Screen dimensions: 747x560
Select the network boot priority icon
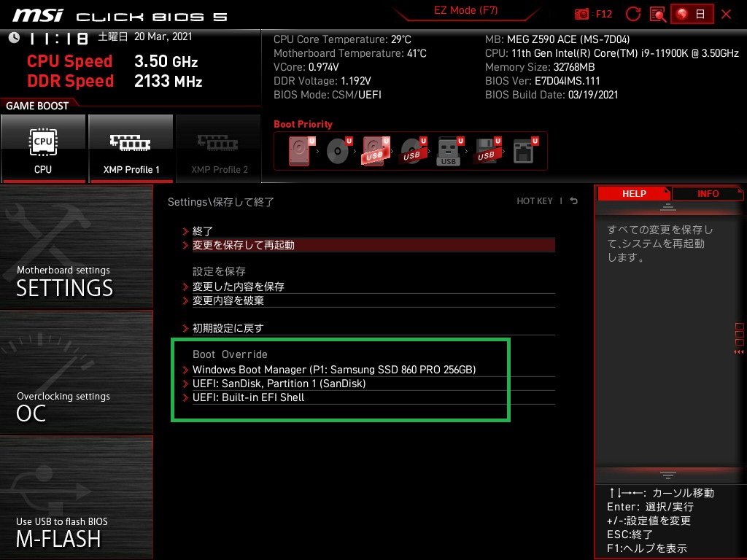pyautogui.click(x=525, y=151)
